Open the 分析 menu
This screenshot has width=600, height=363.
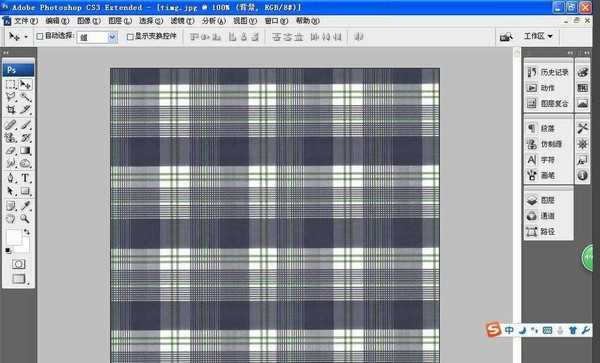pos(214,21)
